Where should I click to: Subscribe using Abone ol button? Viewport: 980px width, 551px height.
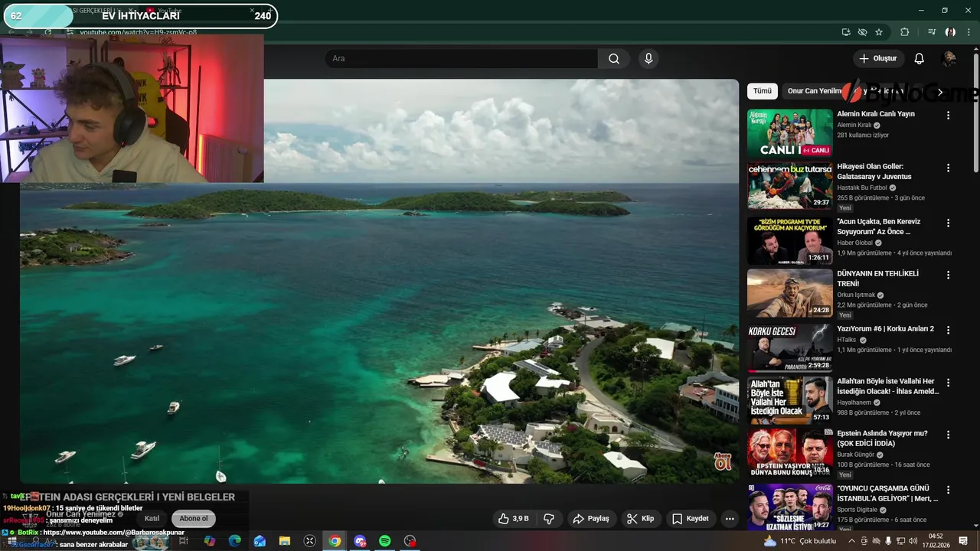pos(194,519)
